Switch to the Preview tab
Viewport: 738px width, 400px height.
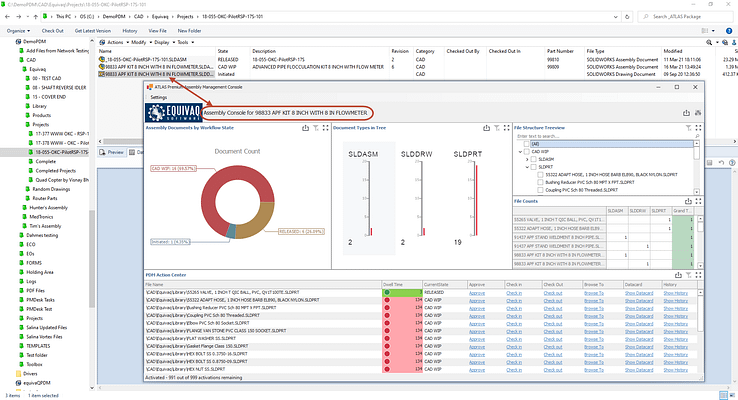tap(112, 152)
